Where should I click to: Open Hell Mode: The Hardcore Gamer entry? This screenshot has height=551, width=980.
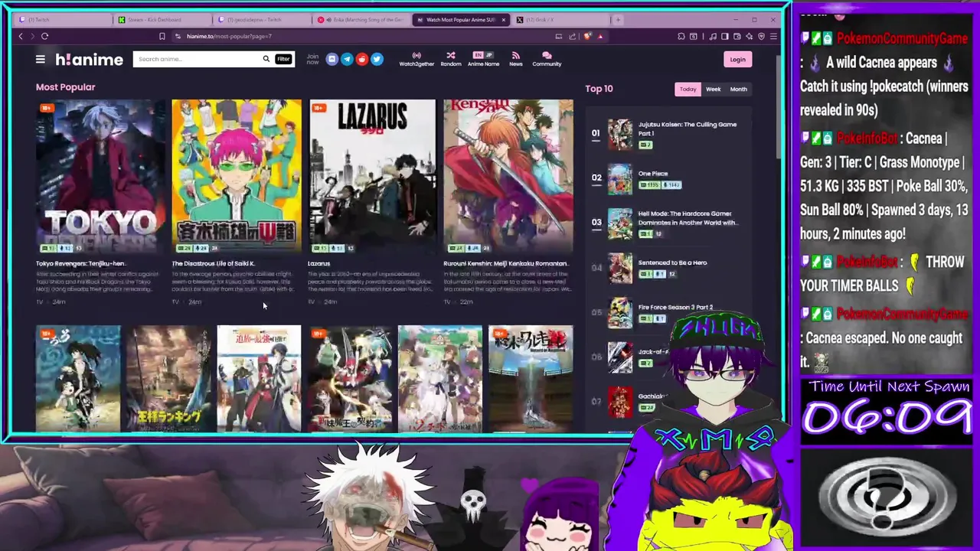pyautogui.click(x=687, y=218)
